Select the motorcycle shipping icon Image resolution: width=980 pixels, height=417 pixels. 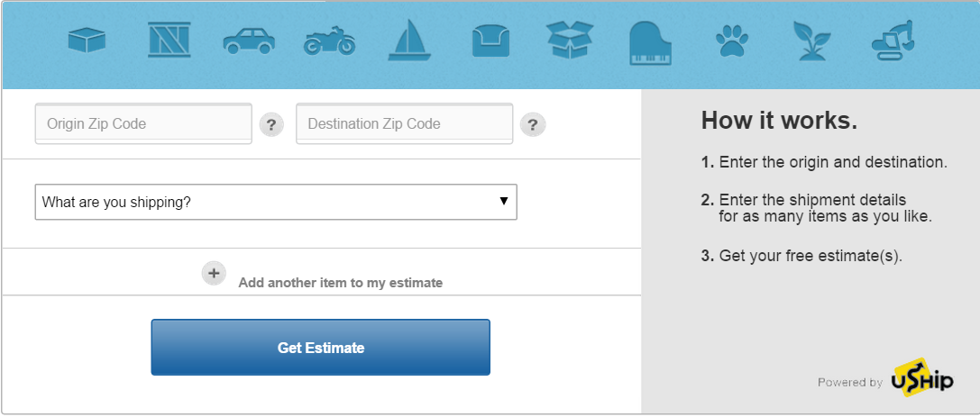pyautogui.click(x=329, y=41)
